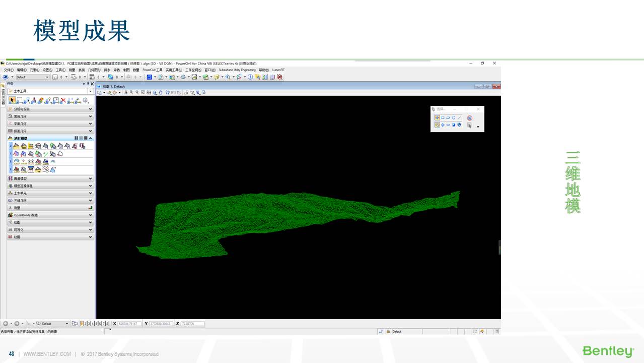Screen dimensions: 644x363
Task: Select the Element Selection arrow tool
Action: tap(11, 100)
